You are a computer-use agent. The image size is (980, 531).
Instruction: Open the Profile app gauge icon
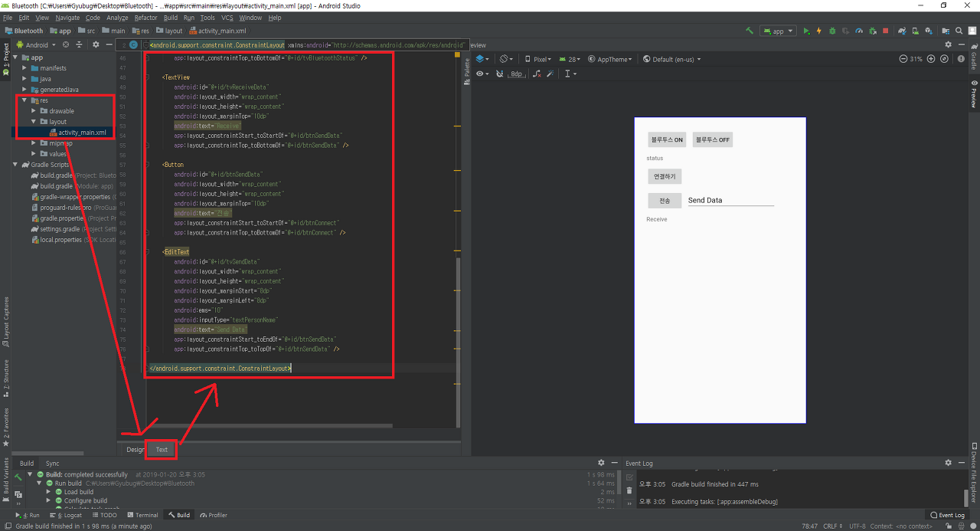(x=859, y=31)
